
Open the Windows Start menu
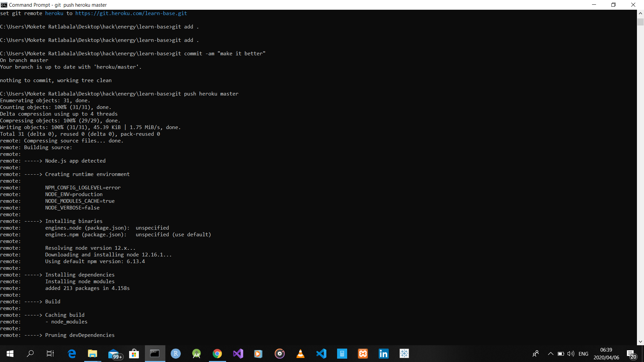click(10, 354)
